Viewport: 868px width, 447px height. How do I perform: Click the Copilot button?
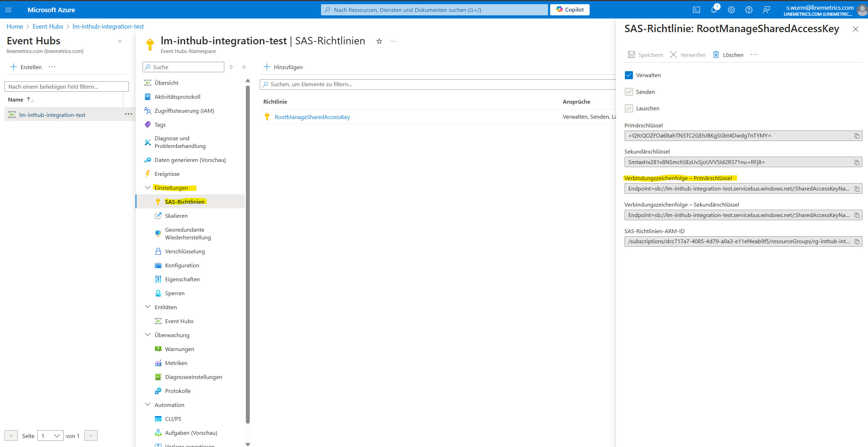570,10
